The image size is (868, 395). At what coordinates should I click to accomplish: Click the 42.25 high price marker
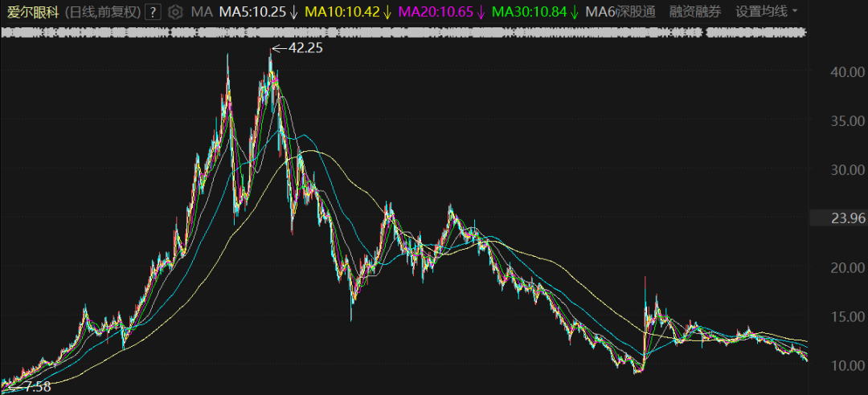(x=305, y=48)
